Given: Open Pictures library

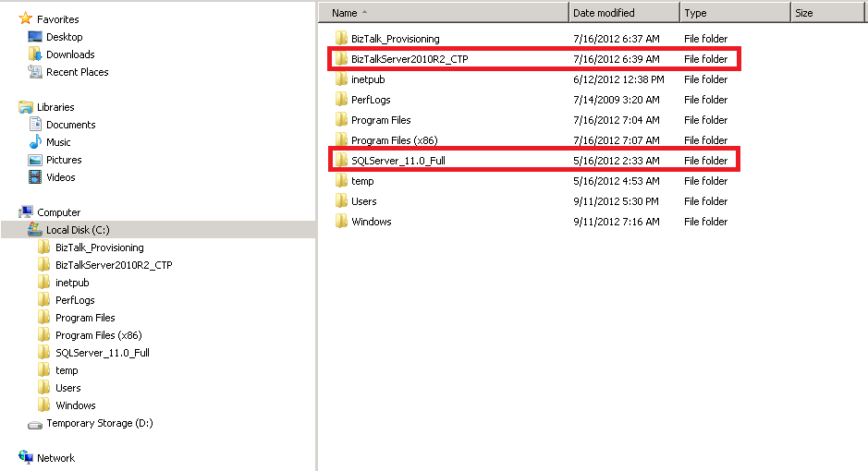Looking at the screenshot, I should click(x=64, y=160).
